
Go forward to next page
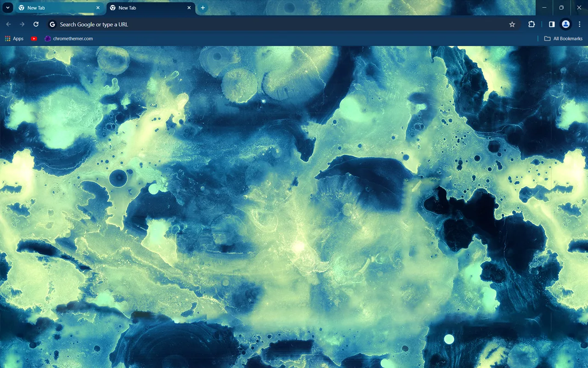(22, 24)
